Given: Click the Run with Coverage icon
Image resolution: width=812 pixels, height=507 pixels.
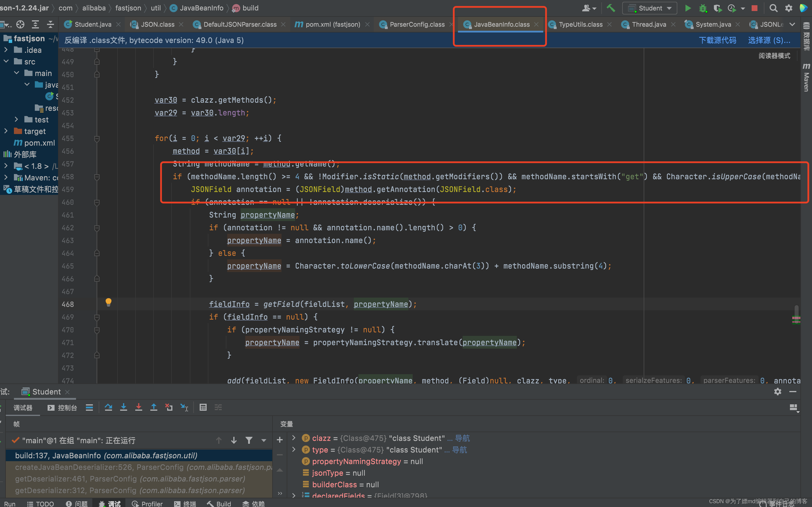Looking at the screenshot, I should pos(717,8).
